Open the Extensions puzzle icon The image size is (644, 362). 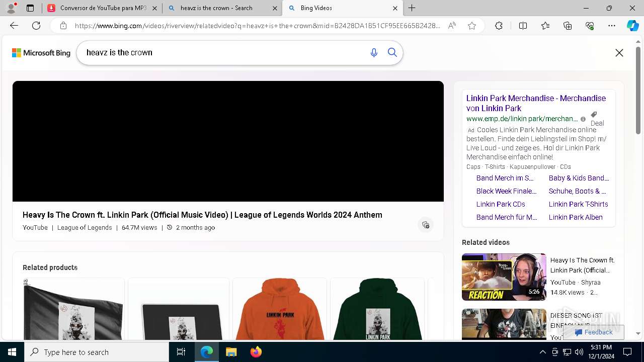click(499, 26)
